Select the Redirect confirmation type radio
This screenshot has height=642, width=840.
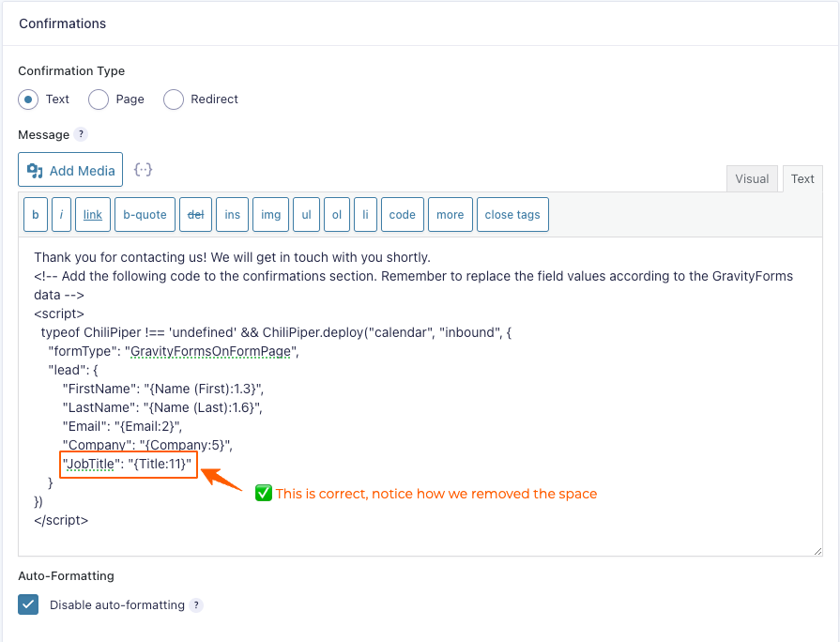click(174, 99)
